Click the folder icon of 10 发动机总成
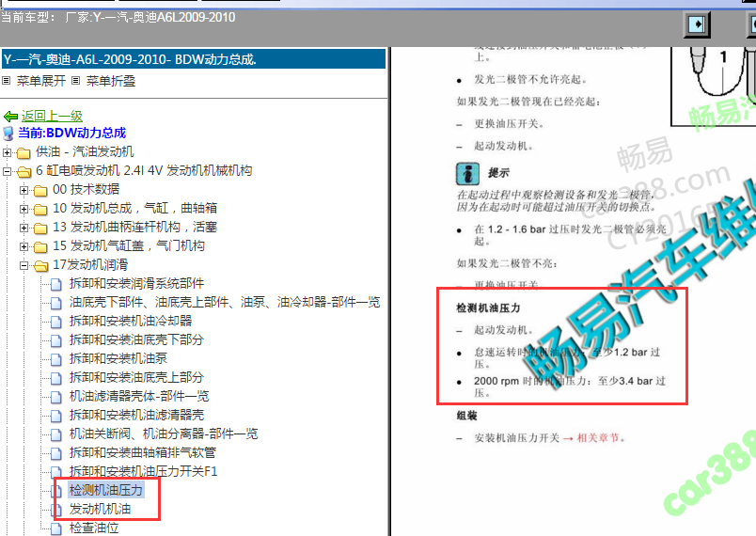This screenshot has width=756, height=536. (x=40, y=209)
